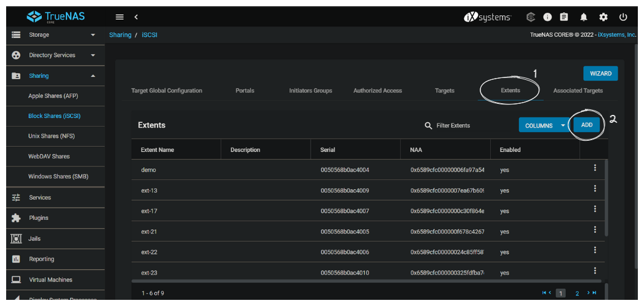Click the extents table horizontal scrollbar
This screenshot has height=306, width=644.
pyautogui.click(x=367, y=281)
